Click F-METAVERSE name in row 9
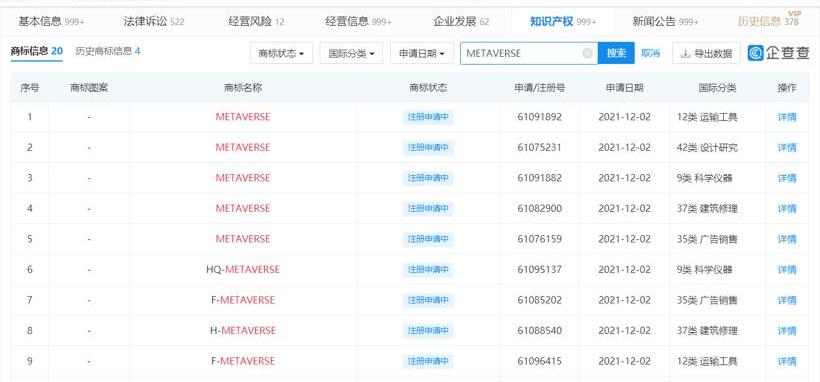Image resolution: width=820 pixels, height=382 pixels. click(x=243, y=361)
